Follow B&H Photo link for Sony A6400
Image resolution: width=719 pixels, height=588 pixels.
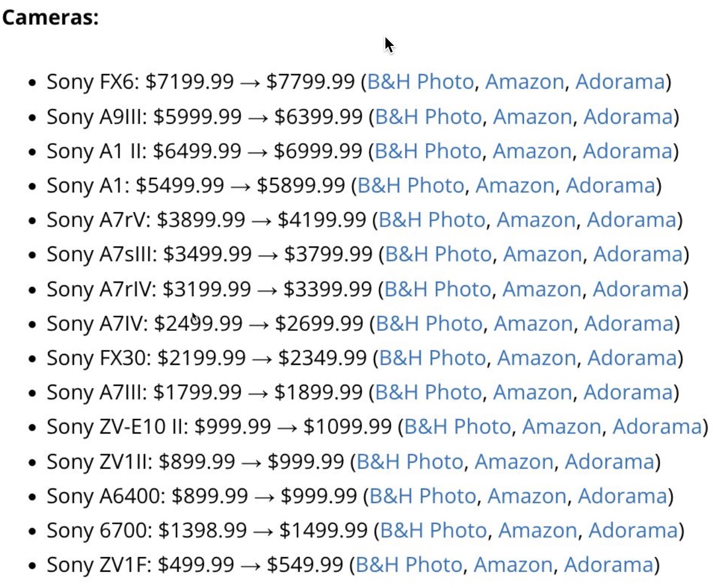(x=423, y=496)
